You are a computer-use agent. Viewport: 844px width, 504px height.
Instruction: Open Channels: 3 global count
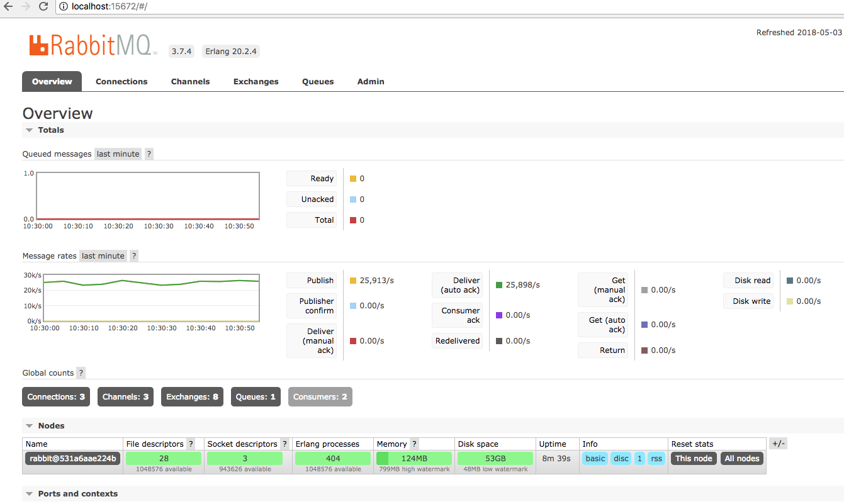pos(125,396)
